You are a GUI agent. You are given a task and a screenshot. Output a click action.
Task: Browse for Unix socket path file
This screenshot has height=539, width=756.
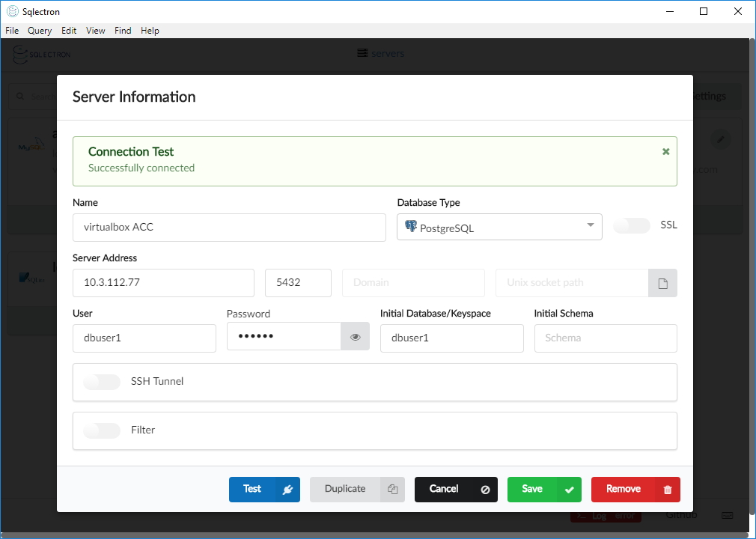662,283
